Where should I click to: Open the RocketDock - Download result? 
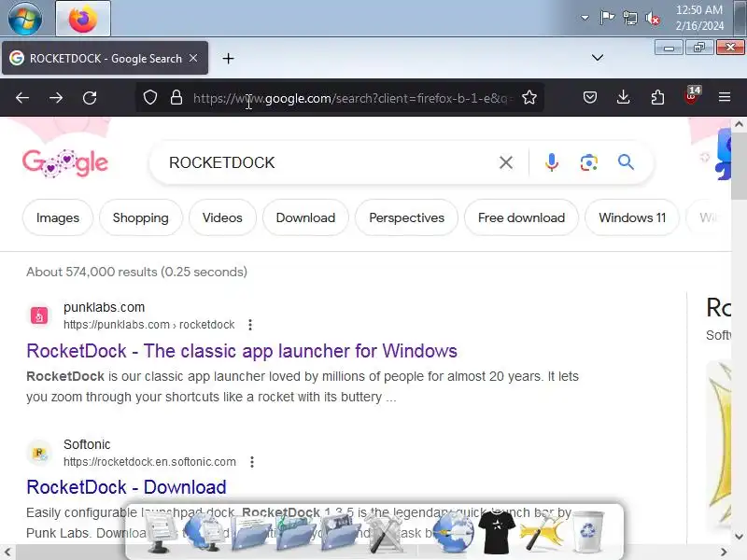pos(126,487)
